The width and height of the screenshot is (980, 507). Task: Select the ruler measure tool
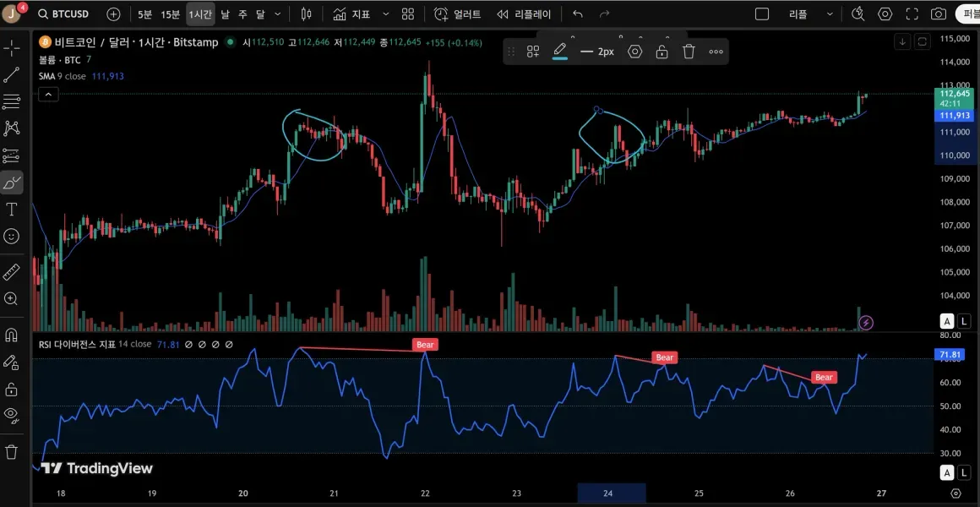point(11,273)
